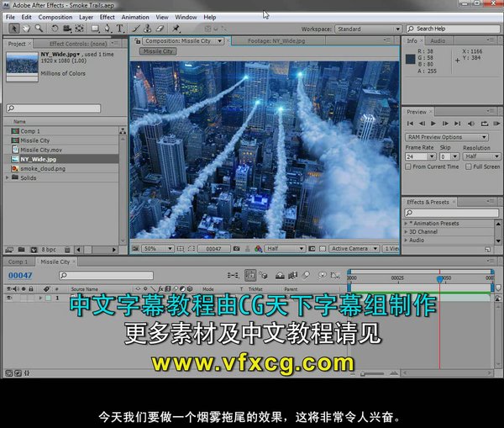504x428 pixels.
Task: Select the Pan Behind anchor tool
Action: pyautogui.click(x=80, y=29)
